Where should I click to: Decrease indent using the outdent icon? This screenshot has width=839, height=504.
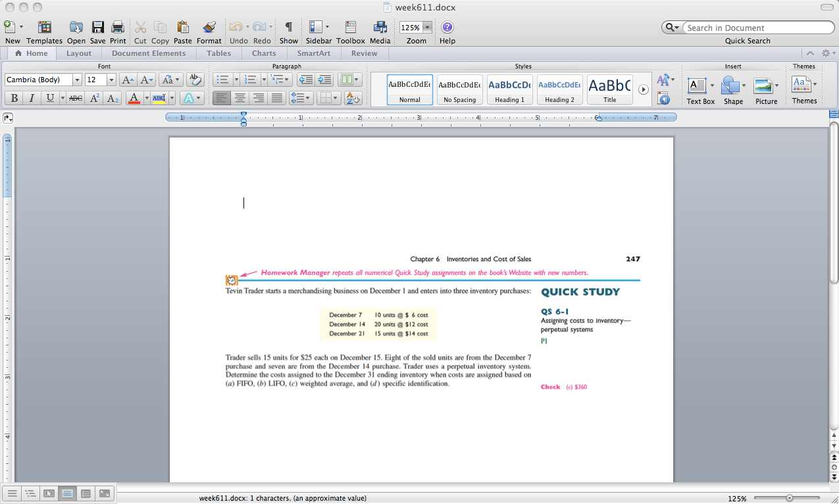point(305,80)
